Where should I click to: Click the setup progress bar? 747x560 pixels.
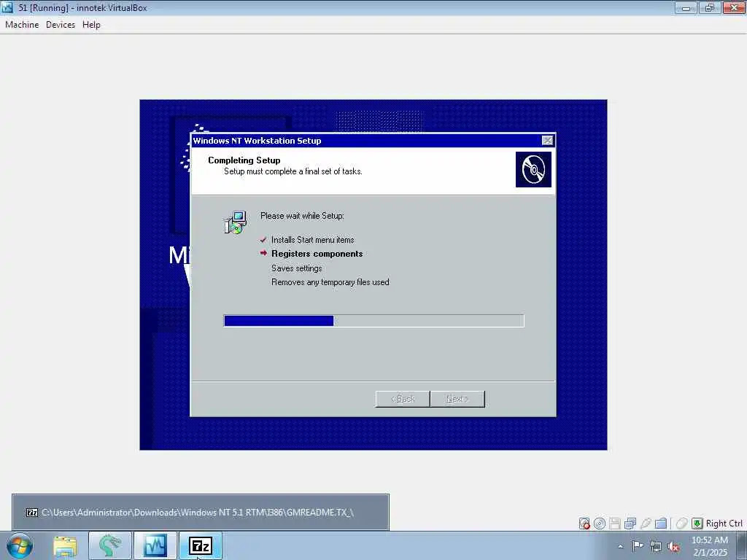point(374,321)
